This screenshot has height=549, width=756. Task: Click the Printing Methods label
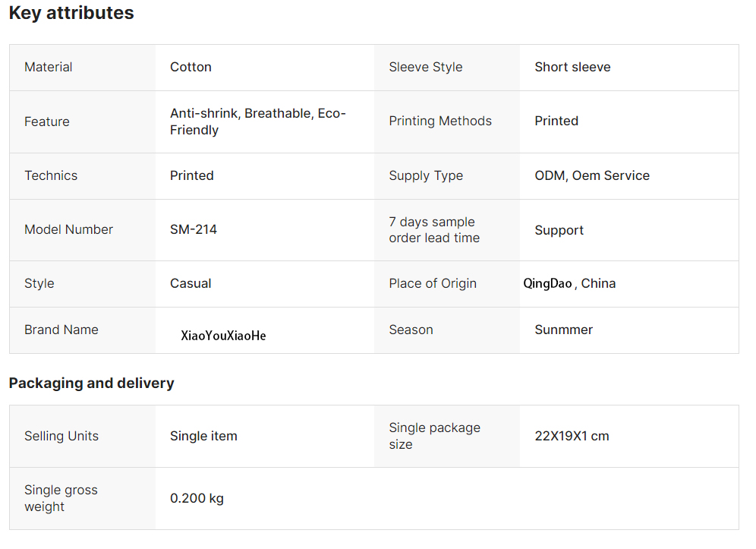pos(440,121)
